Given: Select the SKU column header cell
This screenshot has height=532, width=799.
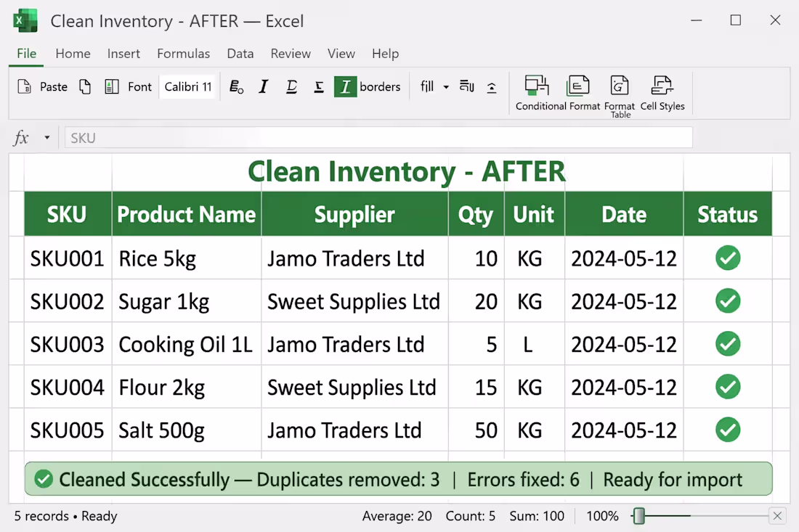Looking at the screenshot, I should [68, 214].
